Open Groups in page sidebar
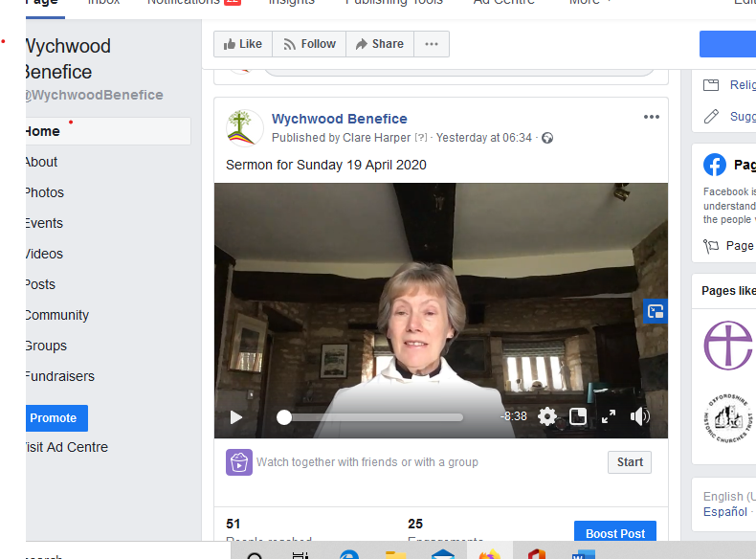Image resolution: width=756 pixels, height=559 pixels. 46,346
